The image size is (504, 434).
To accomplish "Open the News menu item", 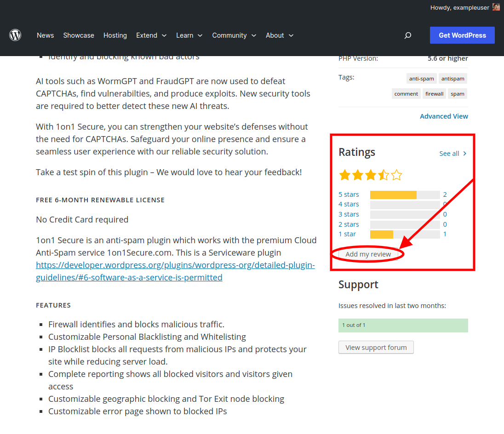I will pyautogui.click(x=46, y=35).
